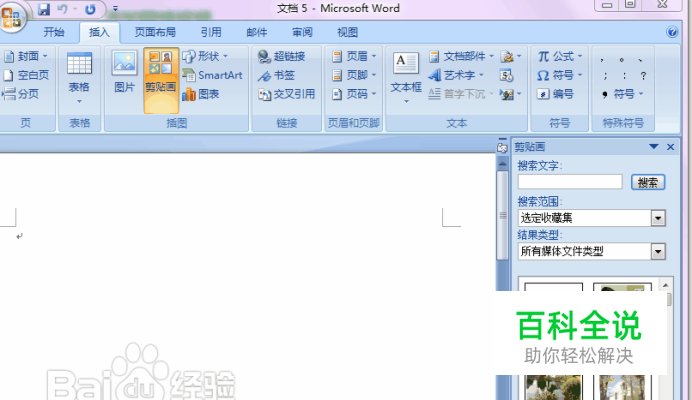Insert the comma special symbol
Image resolution: width=692 pixels, height=400 pixels.
[x=602, y=60]
